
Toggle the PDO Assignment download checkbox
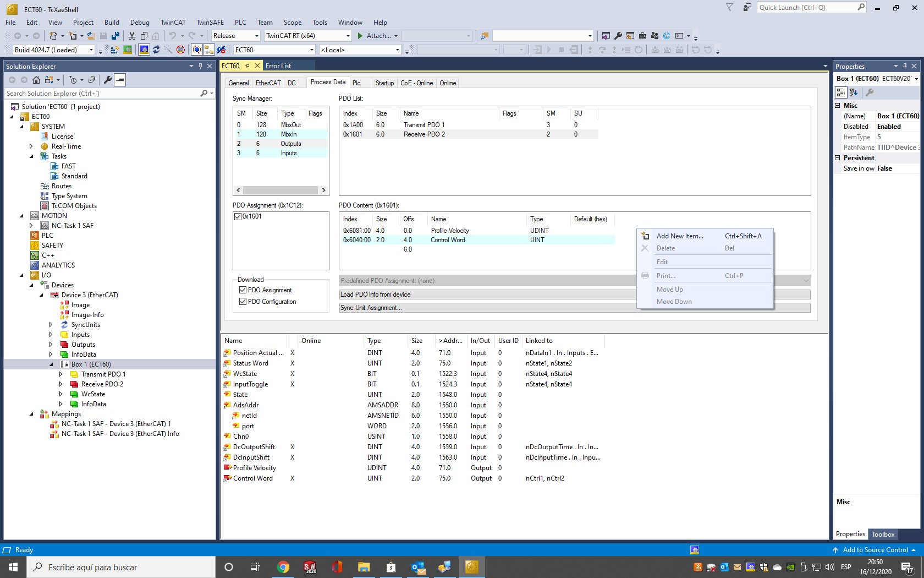243,290
